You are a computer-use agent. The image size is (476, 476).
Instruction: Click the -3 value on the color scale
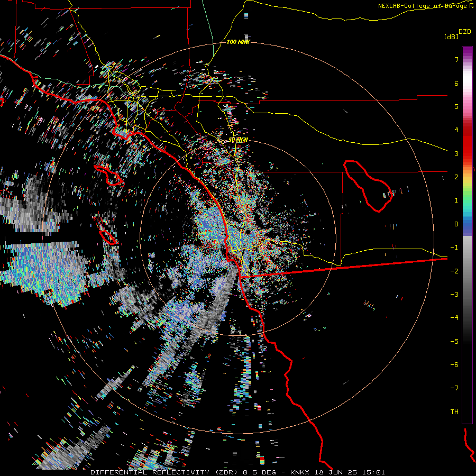tap(454, 295)
